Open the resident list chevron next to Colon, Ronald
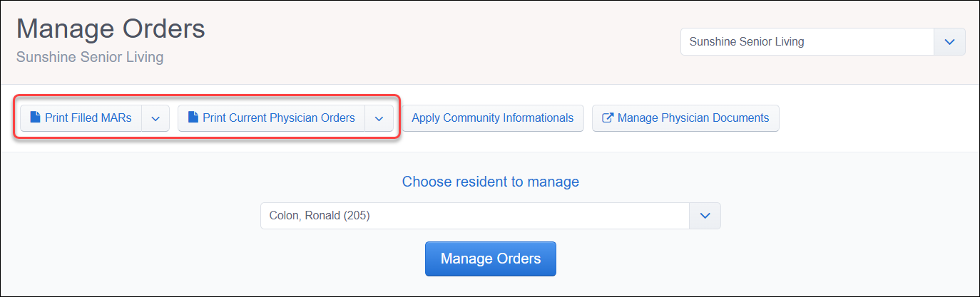 (x=705, y=216)
